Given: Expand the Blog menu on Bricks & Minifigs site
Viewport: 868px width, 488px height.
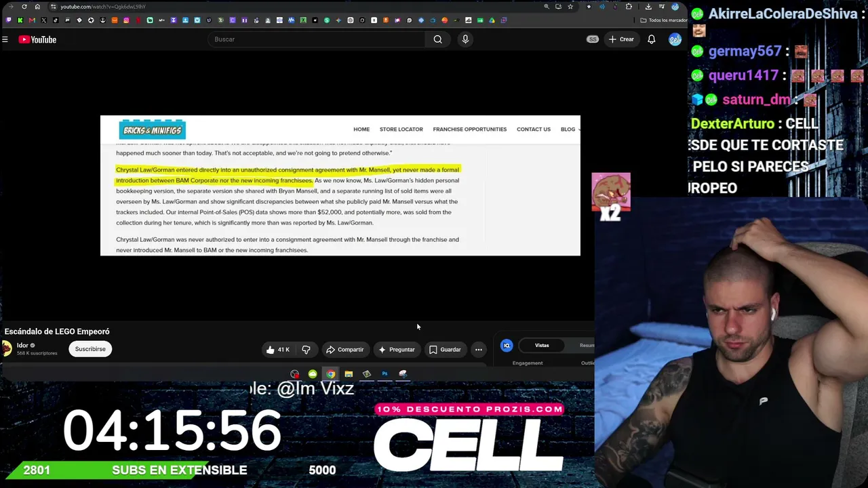Looking at the screenshot, I should click(570, 129).
